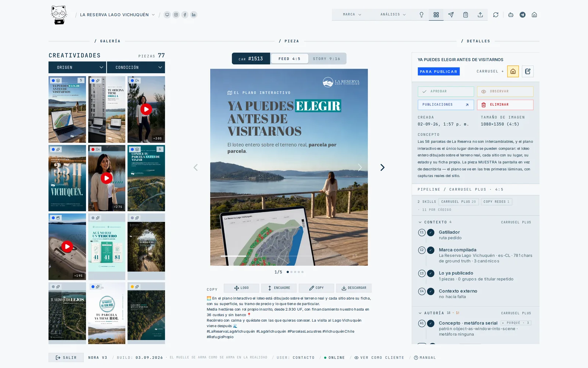This screenshot has height=368, width=588.
Task: Toggle the C3 Lo ya publicado check
Action: point(431,273)
